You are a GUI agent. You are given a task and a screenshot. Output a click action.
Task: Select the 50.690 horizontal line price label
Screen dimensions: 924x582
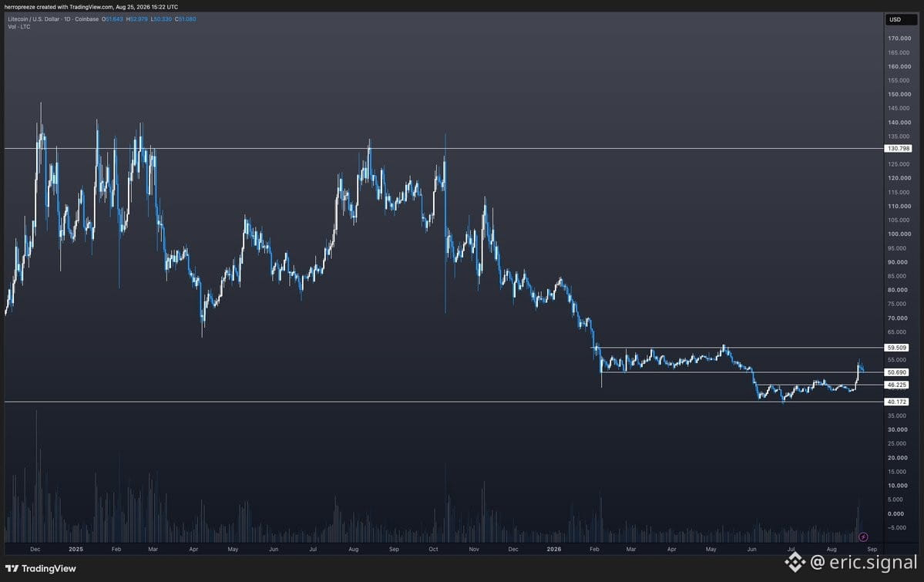(x=897, y=372)
